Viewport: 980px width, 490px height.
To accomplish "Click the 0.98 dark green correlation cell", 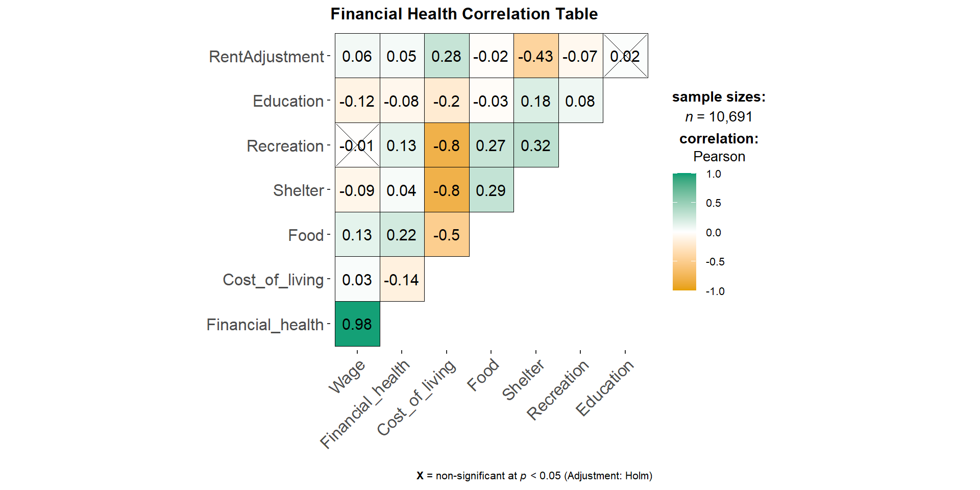I will click(x=357, y=324).
